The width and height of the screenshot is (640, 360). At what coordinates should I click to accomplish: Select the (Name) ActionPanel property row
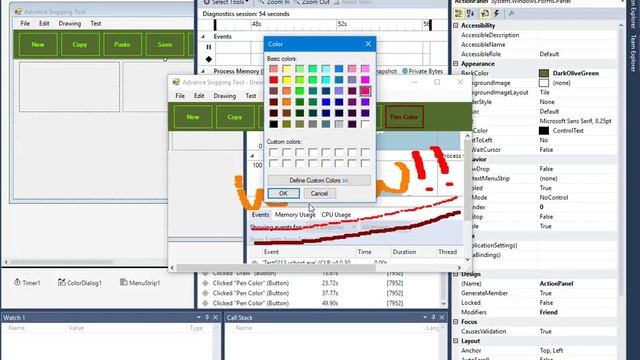(536, 283)
